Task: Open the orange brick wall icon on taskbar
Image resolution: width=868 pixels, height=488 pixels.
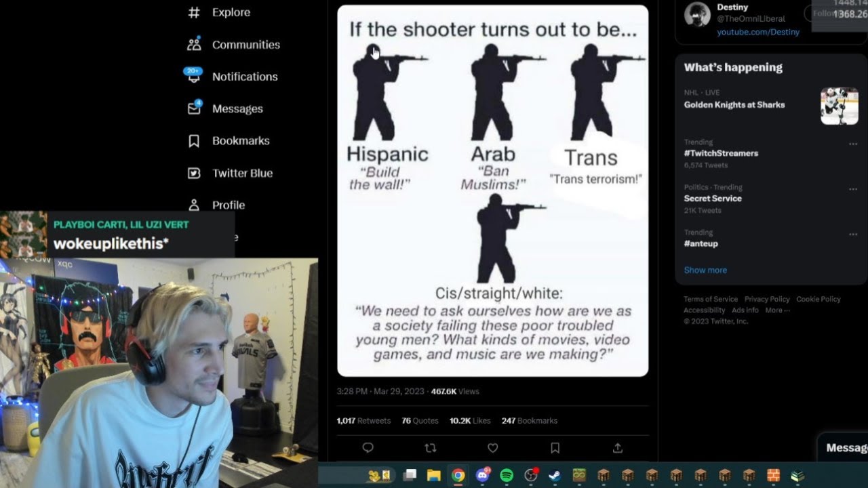Action: click(x=774, y=476)
